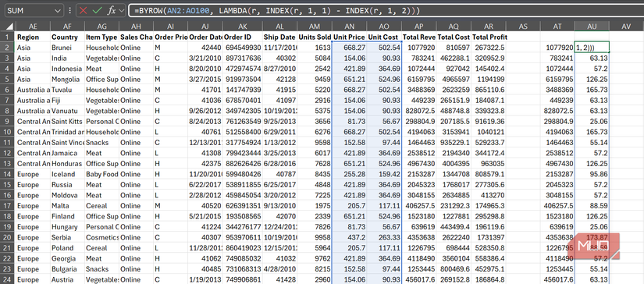
Task: Select the Malta country cell
Action: click(67, 206)
